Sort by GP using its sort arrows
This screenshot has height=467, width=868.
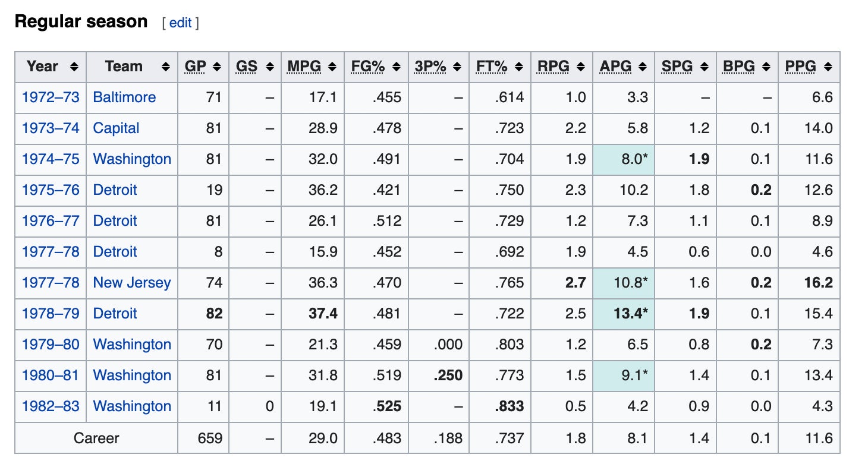pyautogui.click(x=217, y=67)
